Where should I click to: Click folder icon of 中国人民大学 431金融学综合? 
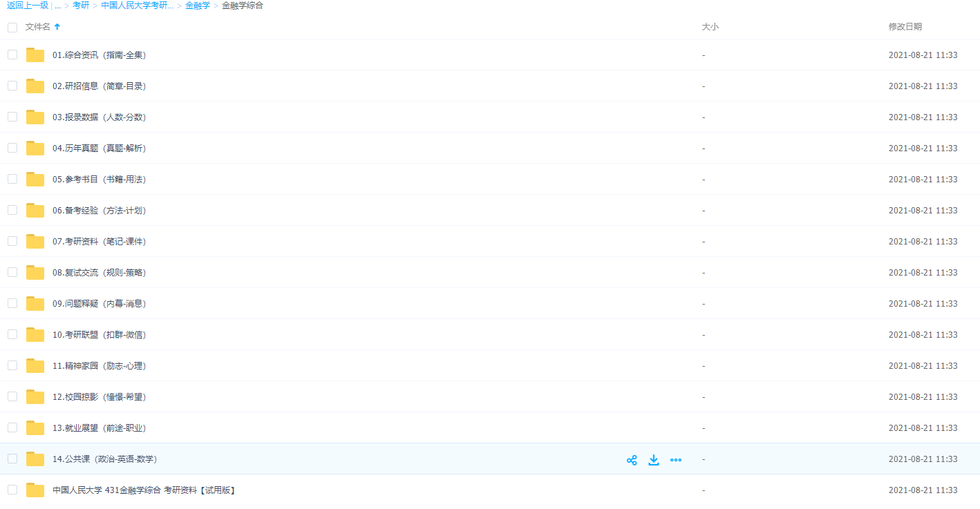[35, 490]
